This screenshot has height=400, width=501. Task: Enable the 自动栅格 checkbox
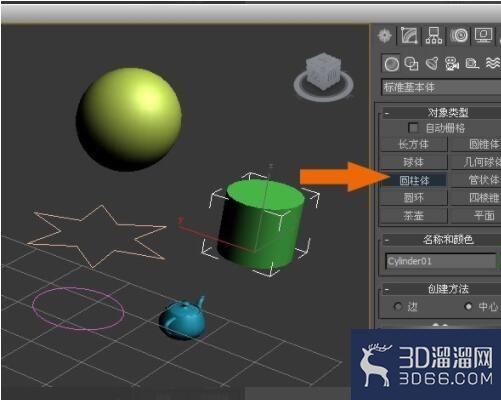tap(413, 128)
